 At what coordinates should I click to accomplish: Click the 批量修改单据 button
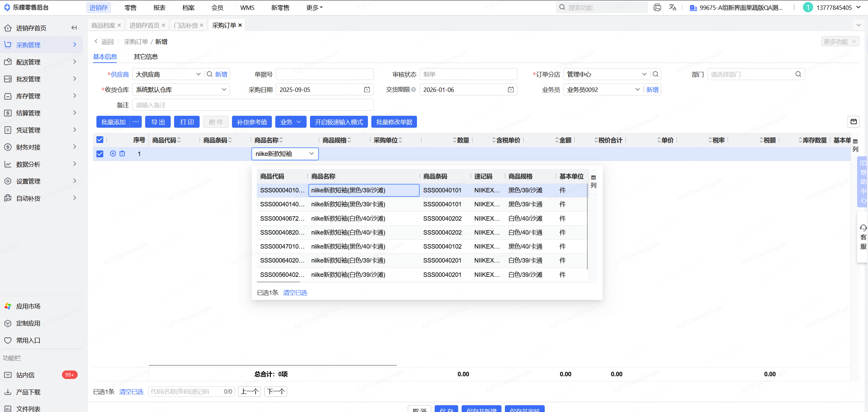[x=394, y=122]
